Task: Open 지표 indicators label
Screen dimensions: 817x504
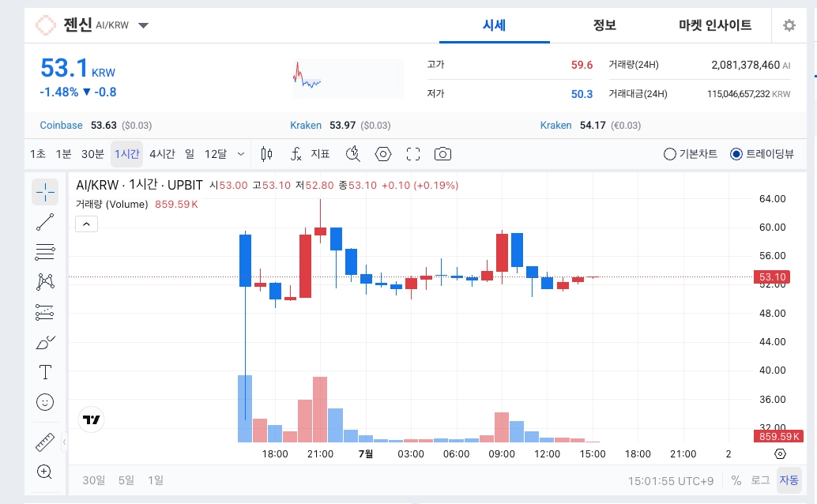Action: point(321,154)
